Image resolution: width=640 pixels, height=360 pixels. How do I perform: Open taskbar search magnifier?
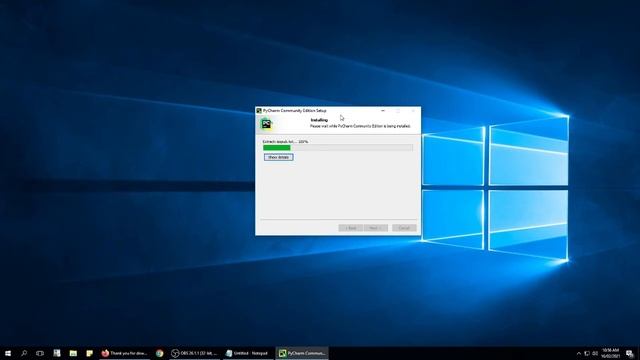click(x=24, y=353)
